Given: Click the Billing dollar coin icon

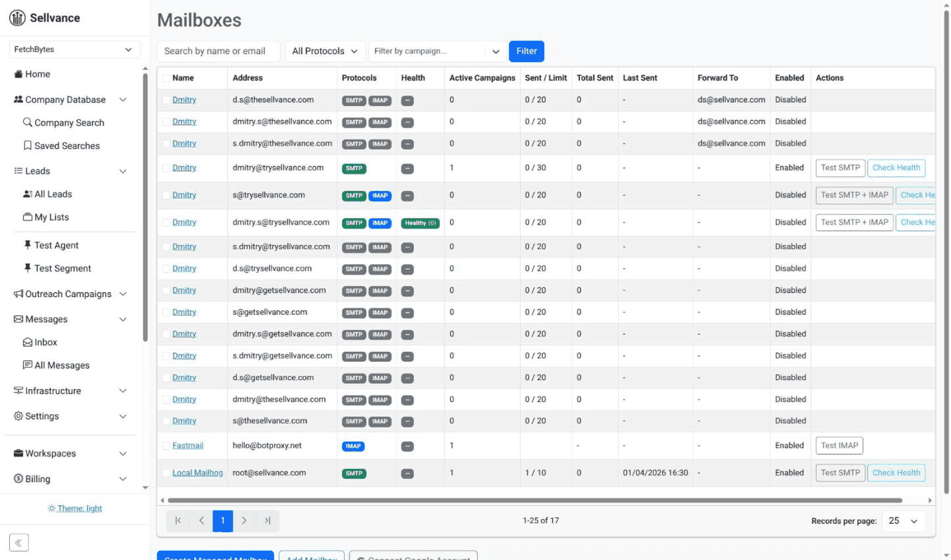Looking at the screenshot, I should [x=18, y=479].
